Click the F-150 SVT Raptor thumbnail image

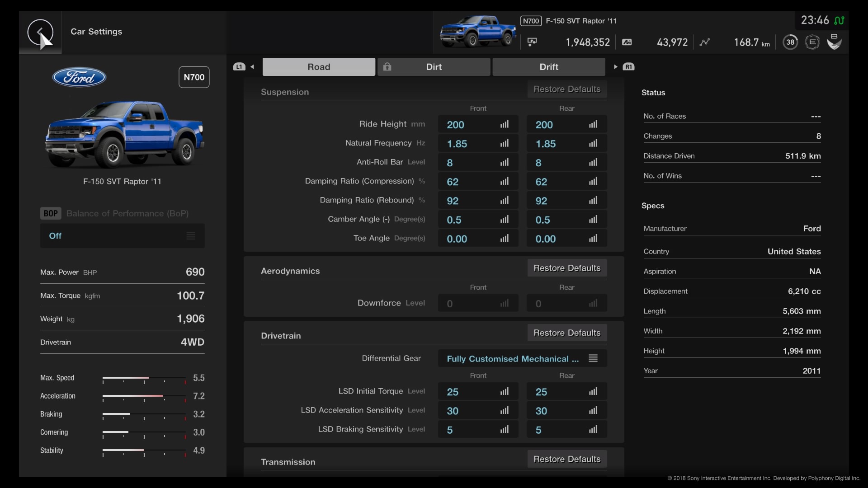(x=477, y=33)
